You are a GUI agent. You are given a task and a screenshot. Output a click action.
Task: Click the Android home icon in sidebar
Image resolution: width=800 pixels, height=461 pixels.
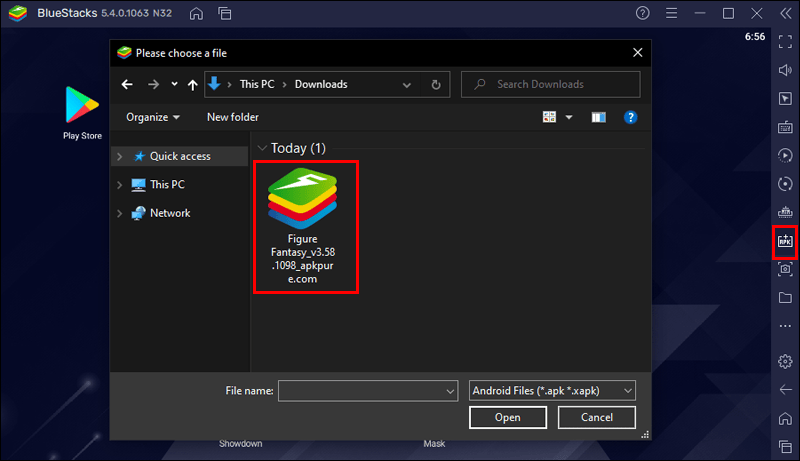pos(785,418)
